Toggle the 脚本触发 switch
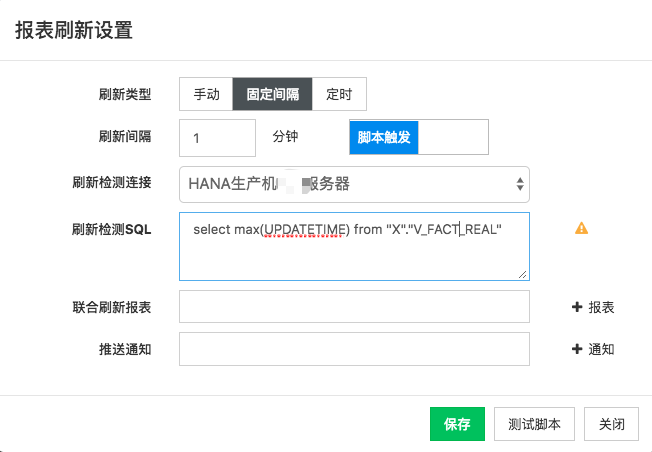652x452 pixels. click(419, 138)
